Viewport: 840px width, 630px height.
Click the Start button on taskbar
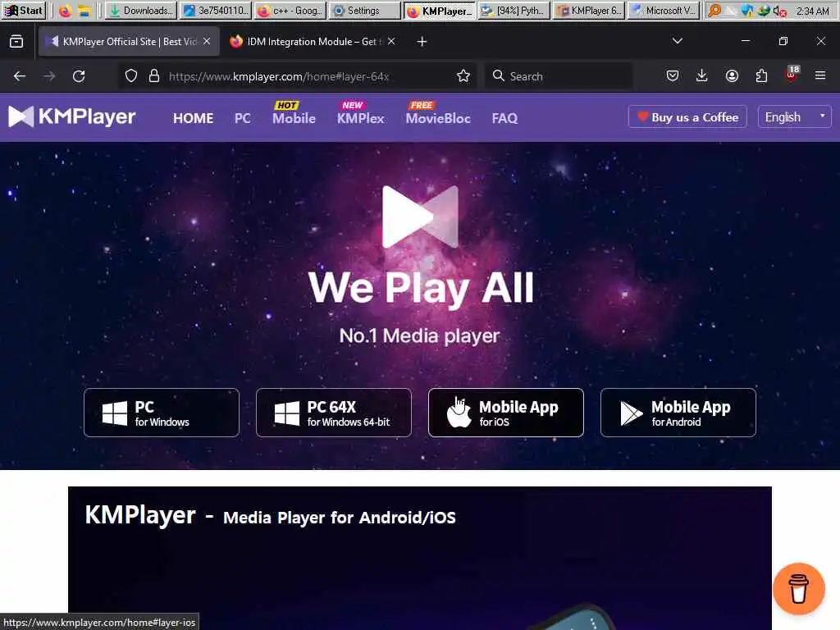pos(23,10)
